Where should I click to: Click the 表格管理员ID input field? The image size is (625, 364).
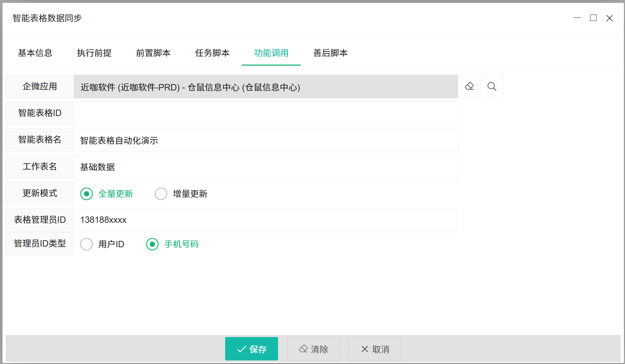(x=265, y=220)
